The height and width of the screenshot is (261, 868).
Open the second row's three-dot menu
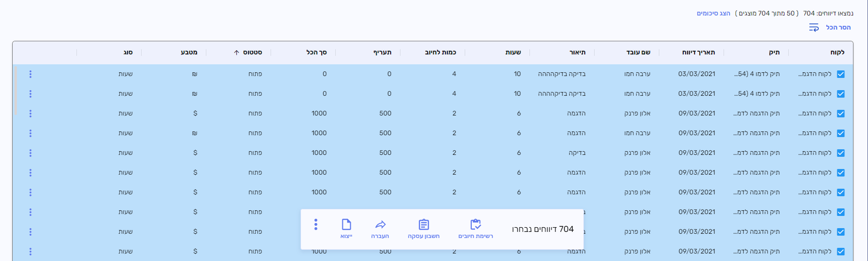tap(30, 94)
